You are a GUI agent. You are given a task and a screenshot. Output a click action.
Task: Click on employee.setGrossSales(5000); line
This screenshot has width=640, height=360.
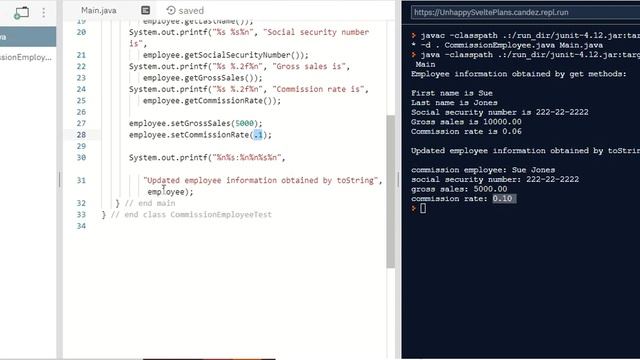[196, 123]
